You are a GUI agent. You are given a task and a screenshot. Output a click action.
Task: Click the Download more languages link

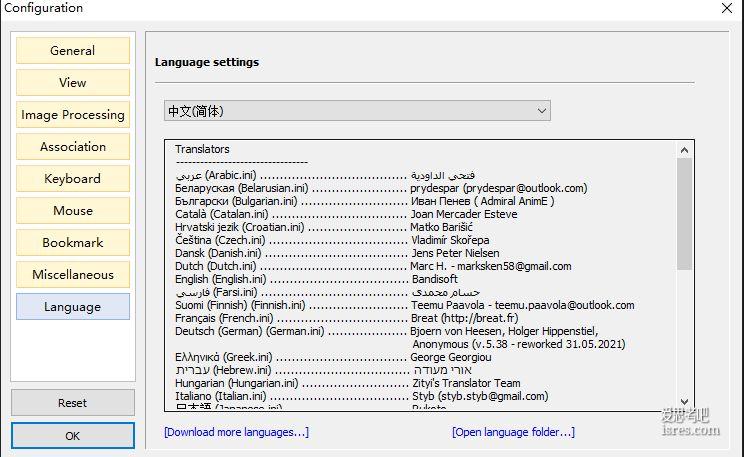(236, 432)
